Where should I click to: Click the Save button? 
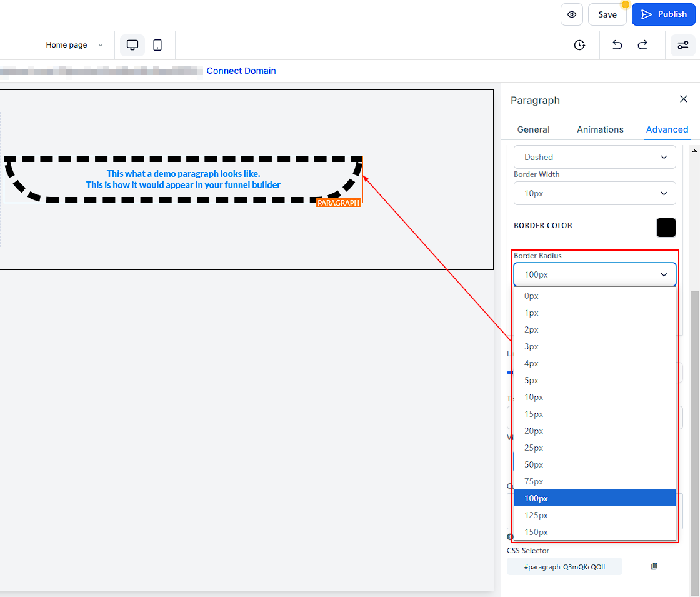click(607, 14)
